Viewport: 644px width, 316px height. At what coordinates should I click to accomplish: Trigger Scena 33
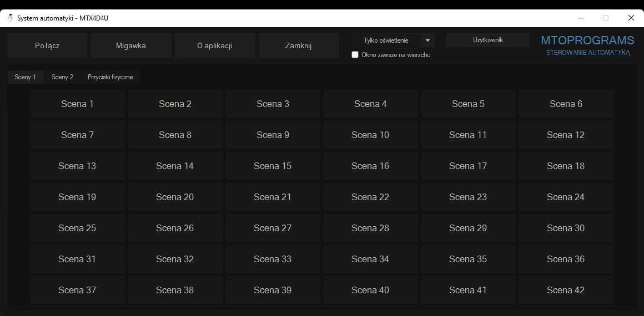coord(273,259)
